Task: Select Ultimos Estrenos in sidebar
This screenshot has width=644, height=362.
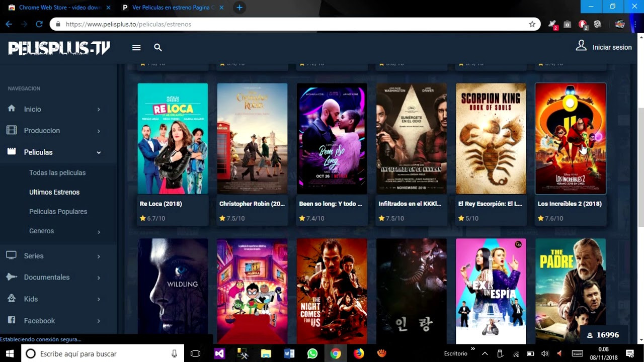Action: click(54, 192)
